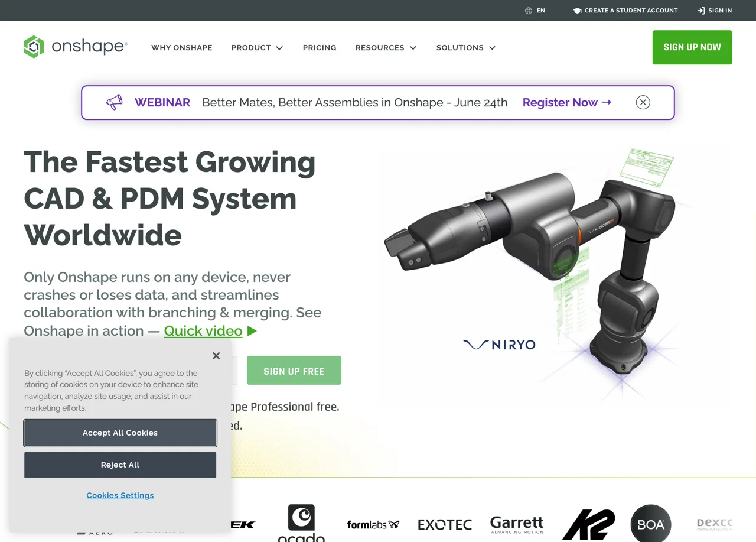Click the Onshape logo icon

tap(34, 47)
